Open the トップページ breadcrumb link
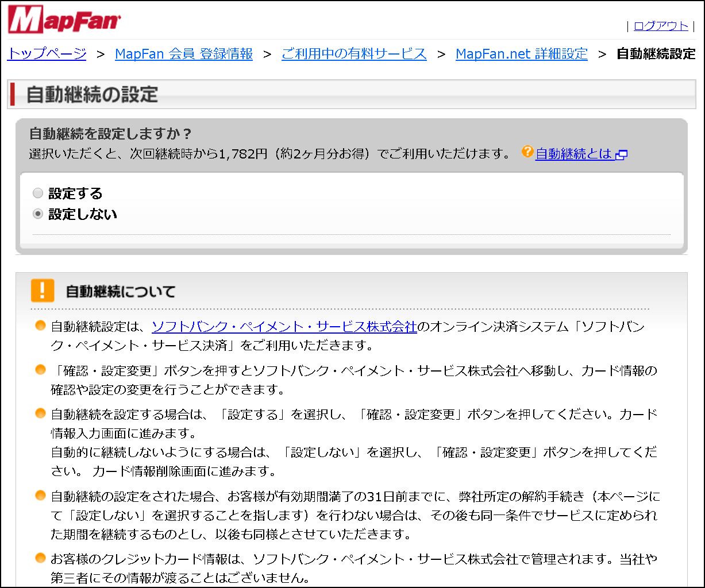The width and height of the screenshot is (705, 588). [x=47, y=54]
